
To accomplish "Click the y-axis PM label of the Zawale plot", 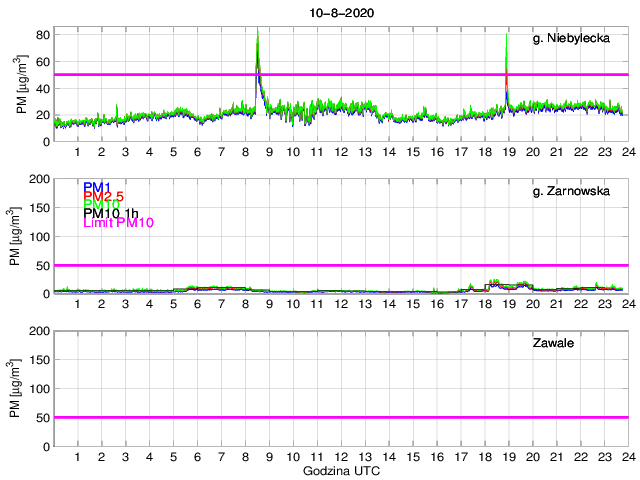I will pyautogui.click(x=22, y=388).
